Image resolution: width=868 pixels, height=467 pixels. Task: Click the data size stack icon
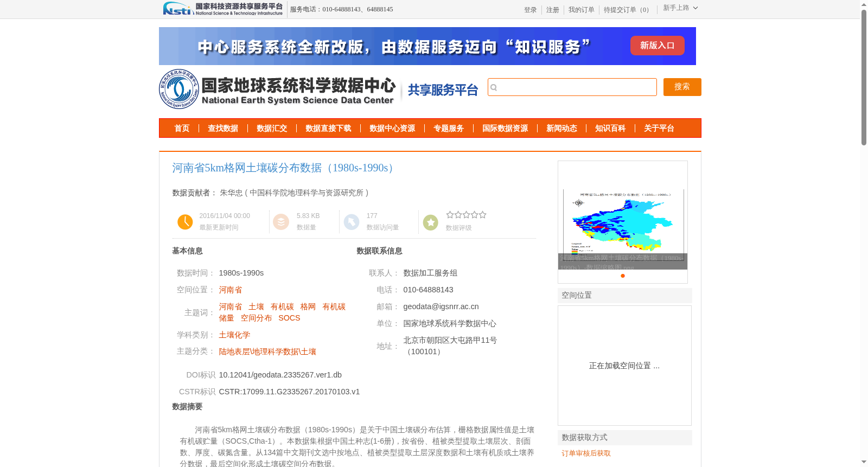pos(281,222)
